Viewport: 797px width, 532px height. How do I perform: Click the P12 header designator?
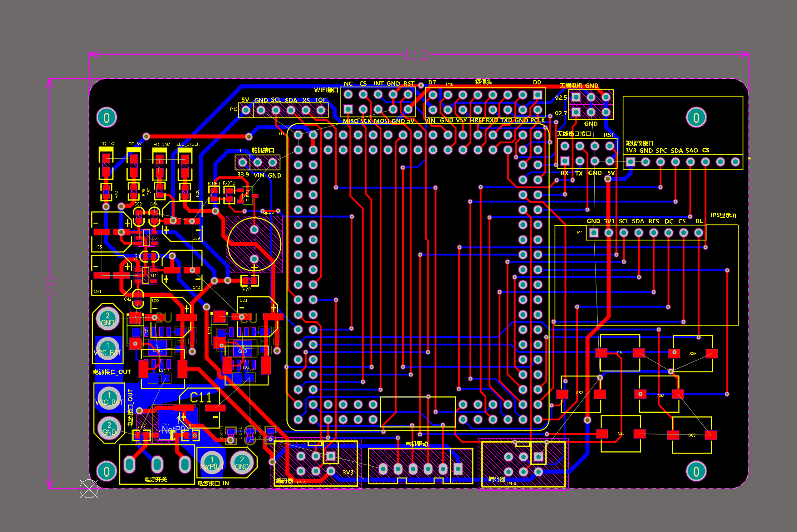point(234,109)
